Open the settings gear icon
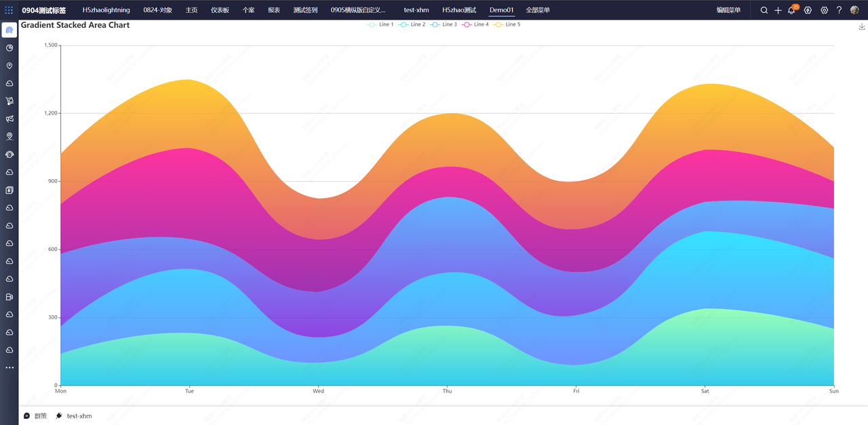Screen dimensions: 868x425 click(824, 10)
